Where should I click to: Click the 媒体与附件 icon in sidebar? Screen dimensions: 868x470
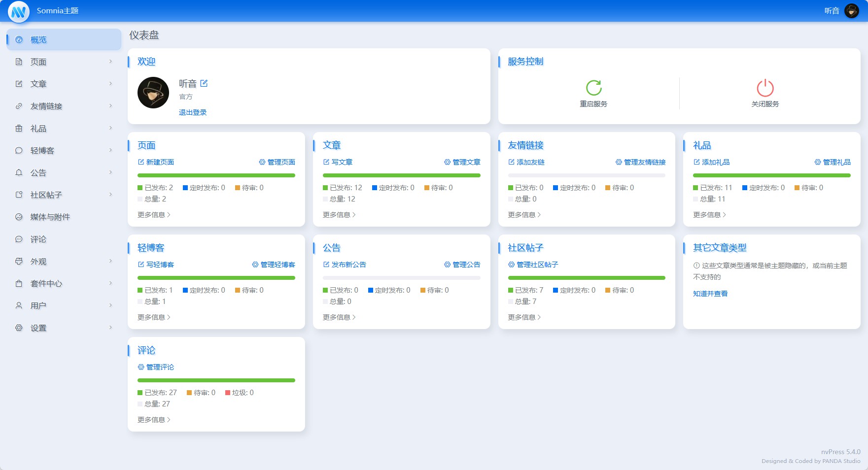coord(19,217)
